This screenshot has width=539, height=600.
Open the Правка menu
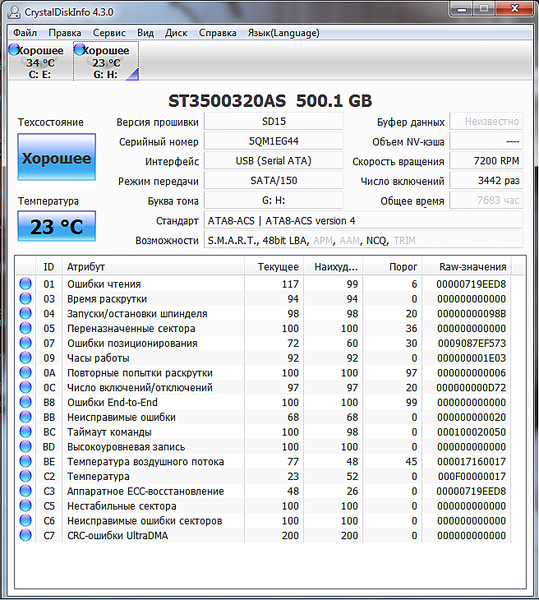pyautogui.click(x=65, y=33)
